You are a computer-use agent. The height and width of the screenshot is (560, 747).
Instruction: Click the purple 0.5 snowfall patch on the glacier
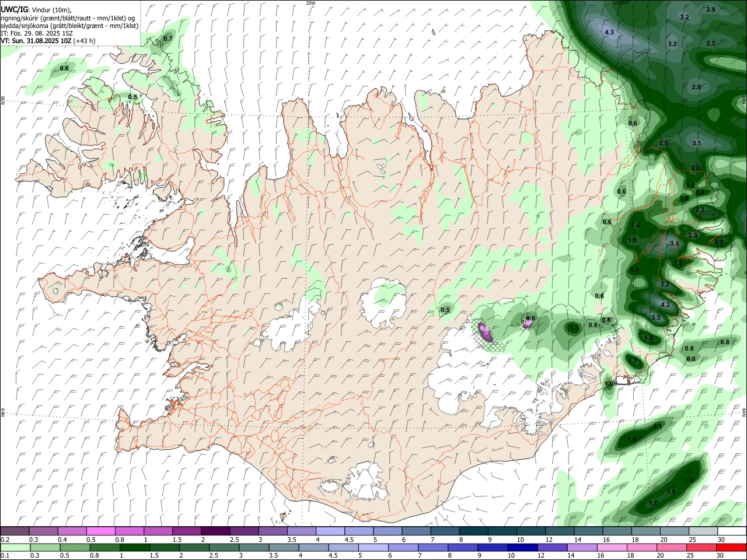tap(485, 331)
